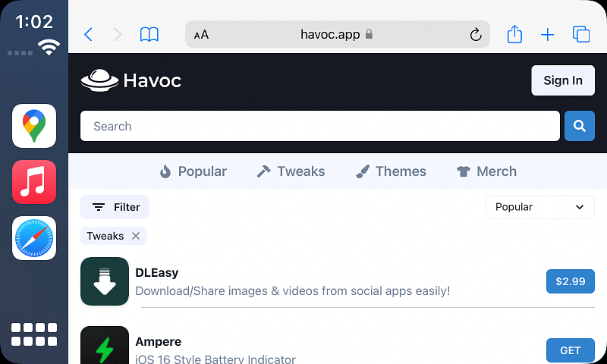The width and height of the screenshot is (607, 364).
Task: Go back with the Safari back arrow
Action: [x=88, y=34]
